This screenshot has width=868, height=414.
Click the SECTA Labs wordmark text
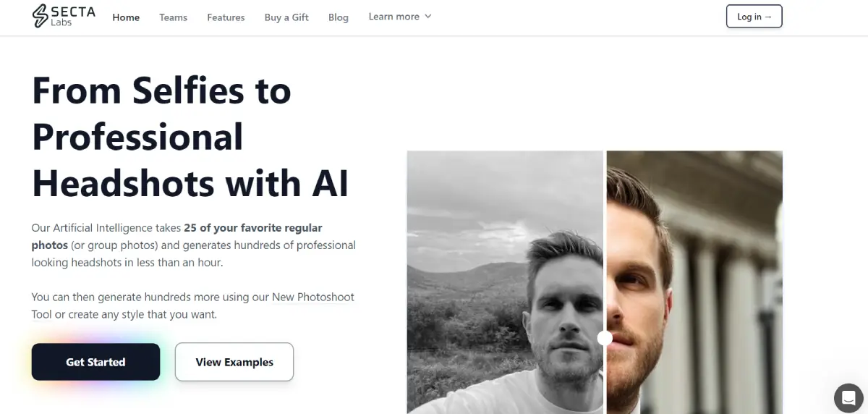[x=73, y=17]
